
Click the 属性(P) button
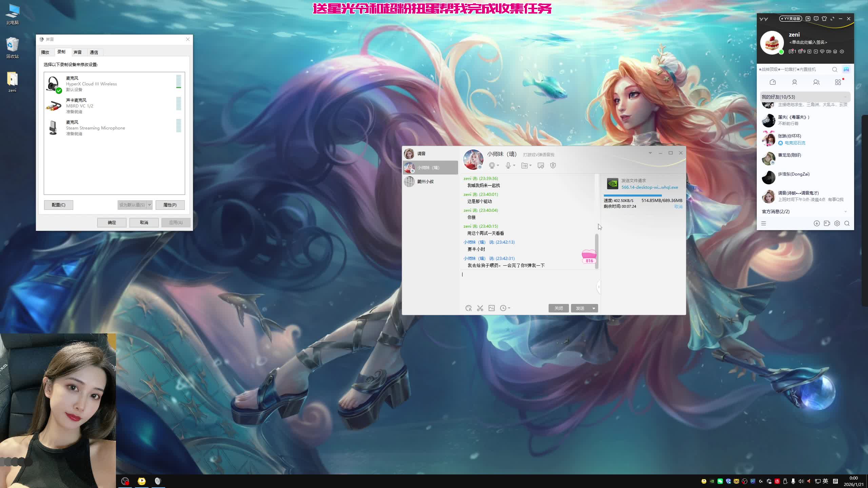pyautogui.click(x=170, y=205)
